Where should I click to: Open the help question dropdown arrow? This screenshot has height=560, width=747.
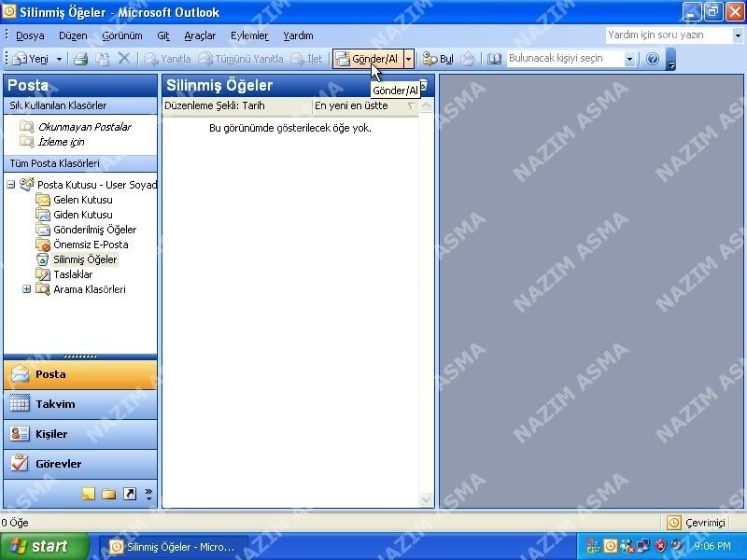pos(738,35)
